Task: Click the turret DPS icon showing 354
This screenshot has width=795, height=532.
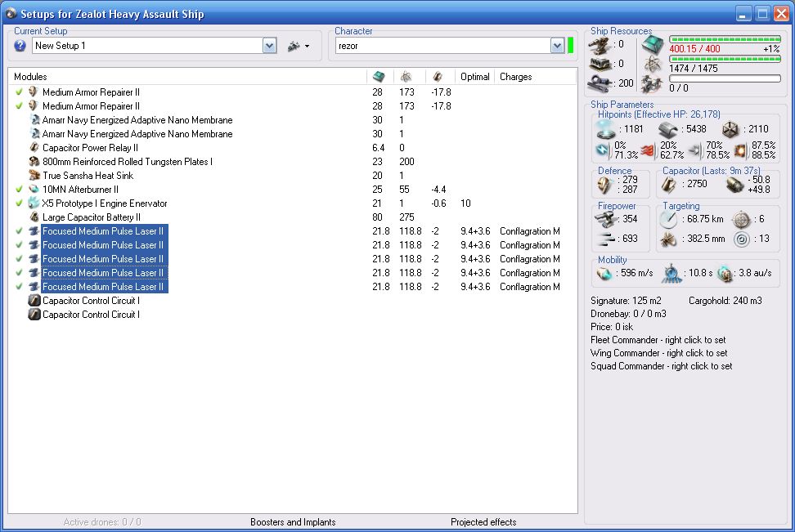Action: 605,219
